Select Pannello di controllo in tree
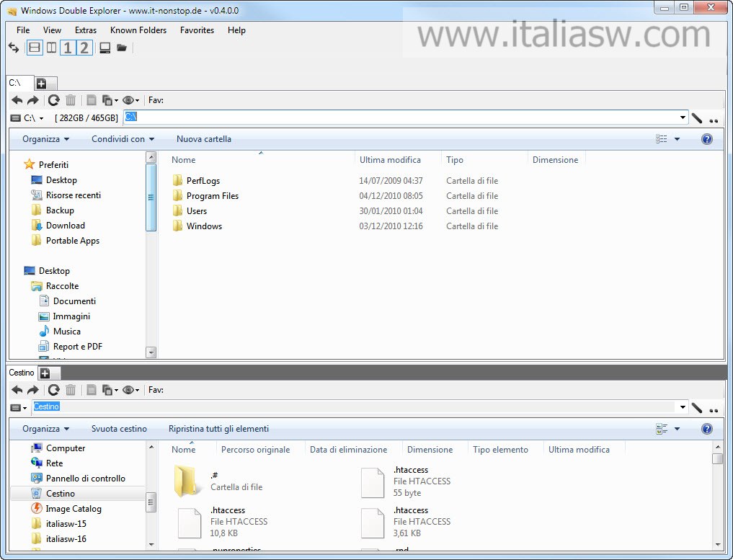Viewport: 733px width, 560px height. tap(86, 478)
